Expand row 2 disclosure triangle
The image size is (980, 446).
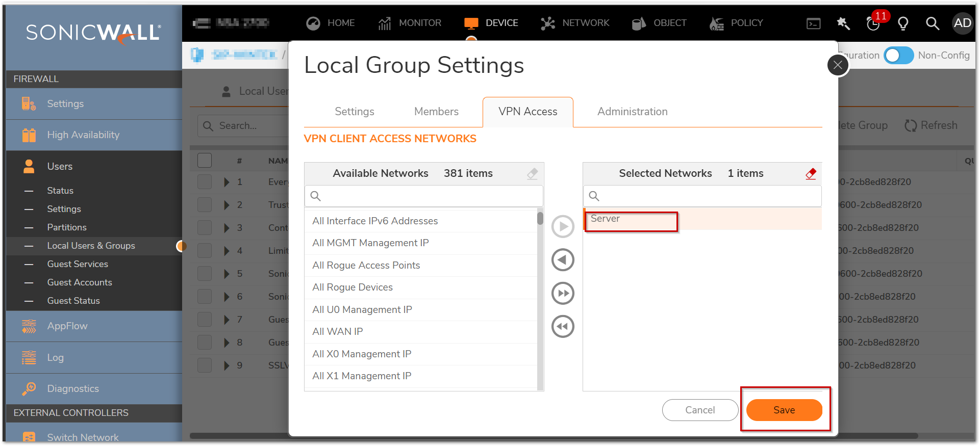pyautogui.click(x=227, y=205)
